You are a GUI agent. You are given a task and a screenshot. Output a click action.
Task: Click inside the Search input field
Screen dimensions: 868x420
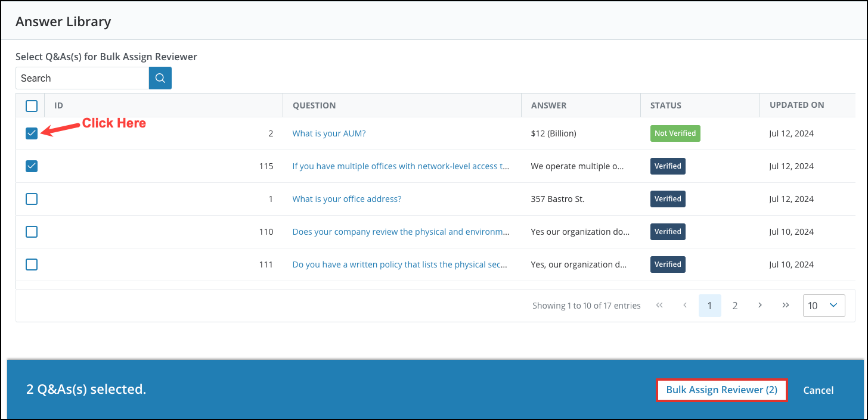pyautogui.click(x=82, y=78)
